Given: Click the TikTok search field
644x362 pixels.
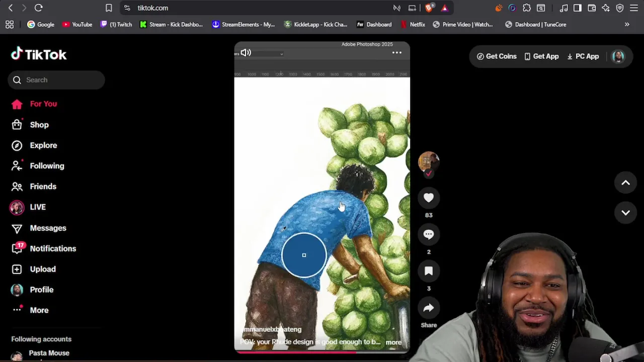Looking at the screenshot, I should [x=56, y=80].
